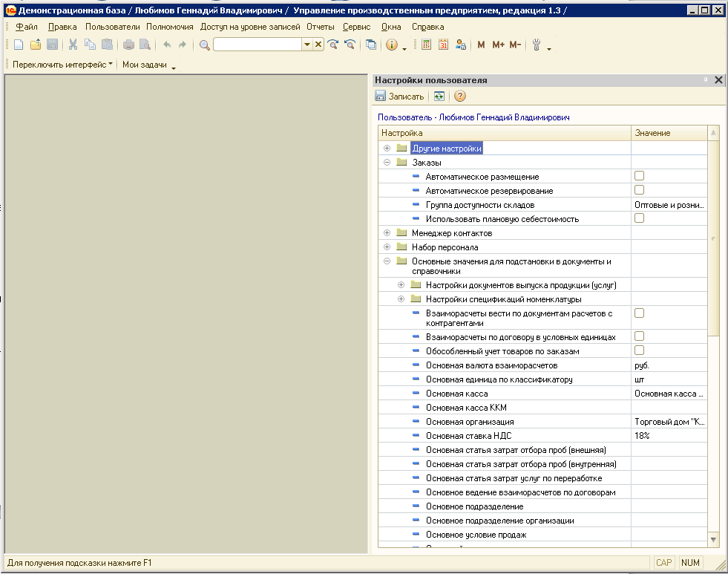Open the Calculator icon
Viewport: 728px width, 574px height.
click(426, 45)
